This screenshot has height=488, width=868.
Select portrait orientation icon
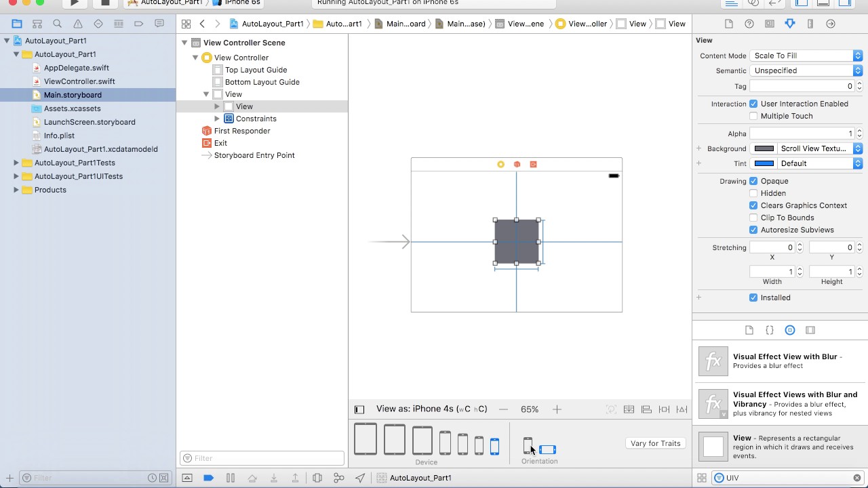click(x=528, y=446)
